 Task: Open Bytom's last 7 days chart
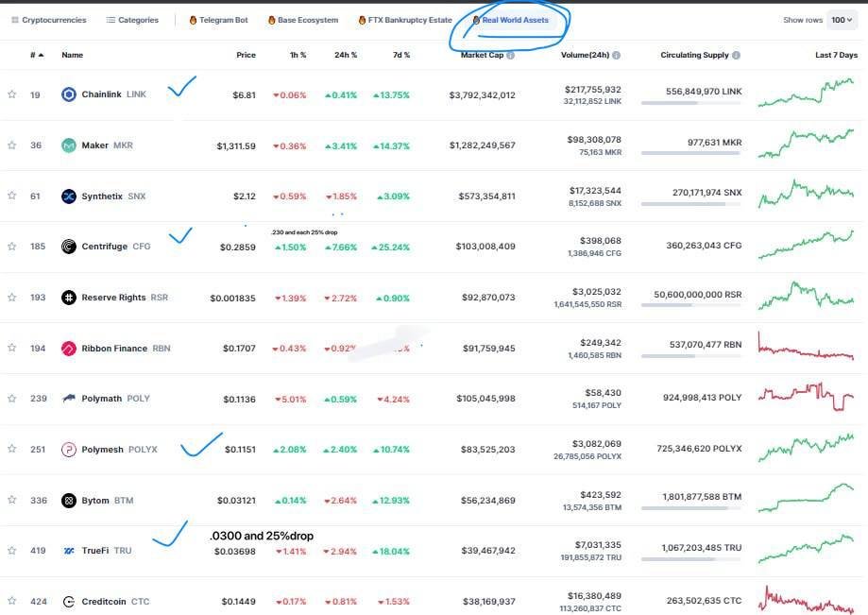[x=806, y=498]
